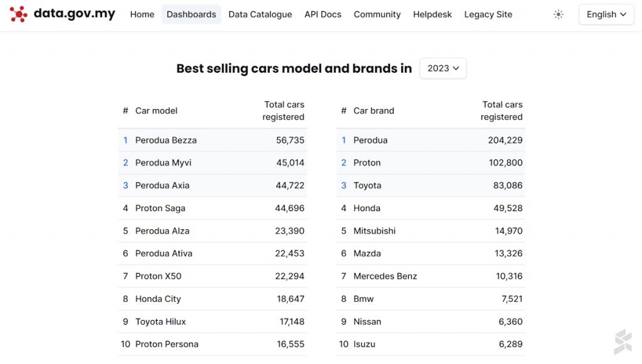Click the value 56,735
642x364 pixels.
(290, 140)
